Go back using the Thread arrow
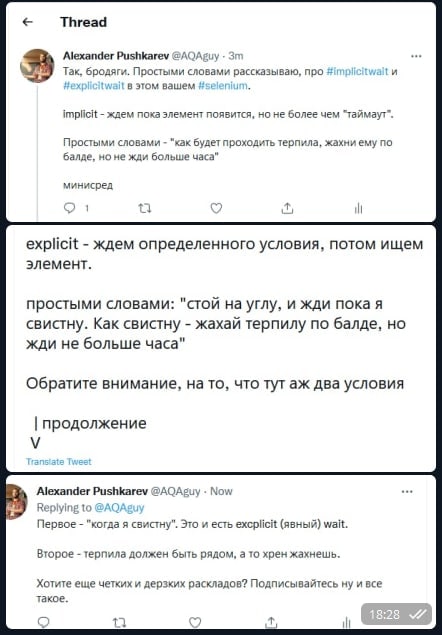 (28, 22)
